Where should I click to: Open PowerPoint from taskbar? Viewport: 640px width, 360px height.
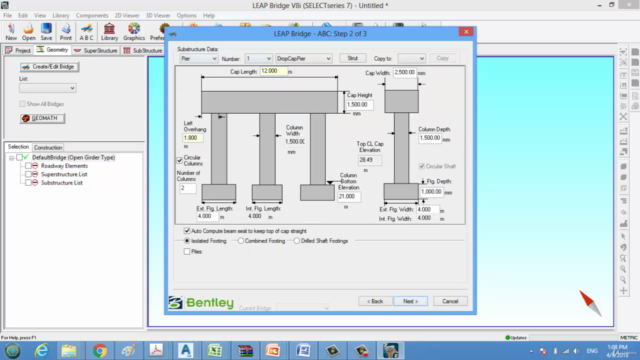point(273,351)
